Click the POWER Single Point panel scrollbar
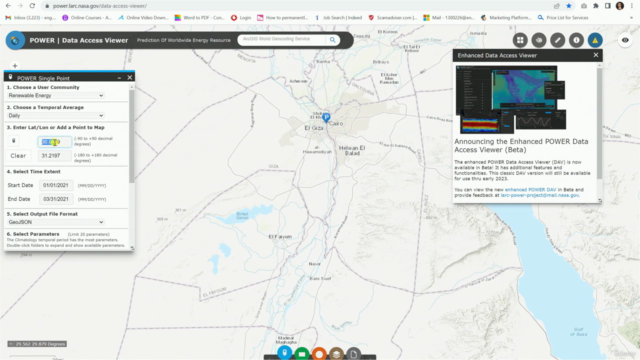This screenshot has width=640, height=360. point(131,136)
